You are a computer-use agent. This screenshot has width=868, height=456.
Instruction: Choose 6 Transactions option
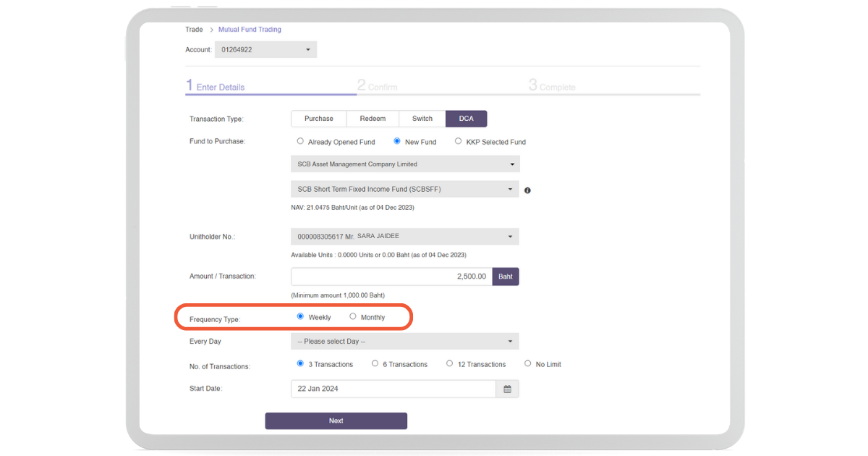tap(375, 363)
